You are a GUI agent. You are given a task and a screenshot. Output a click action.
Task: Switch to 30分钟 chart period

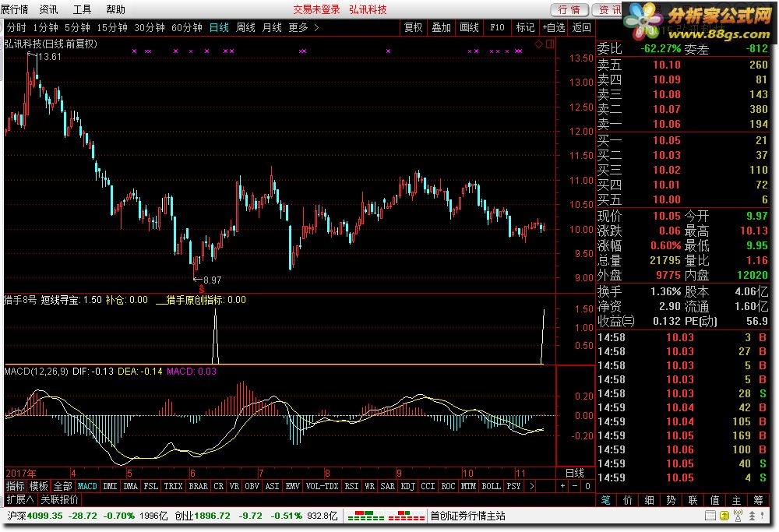click(x=150, y=28)
